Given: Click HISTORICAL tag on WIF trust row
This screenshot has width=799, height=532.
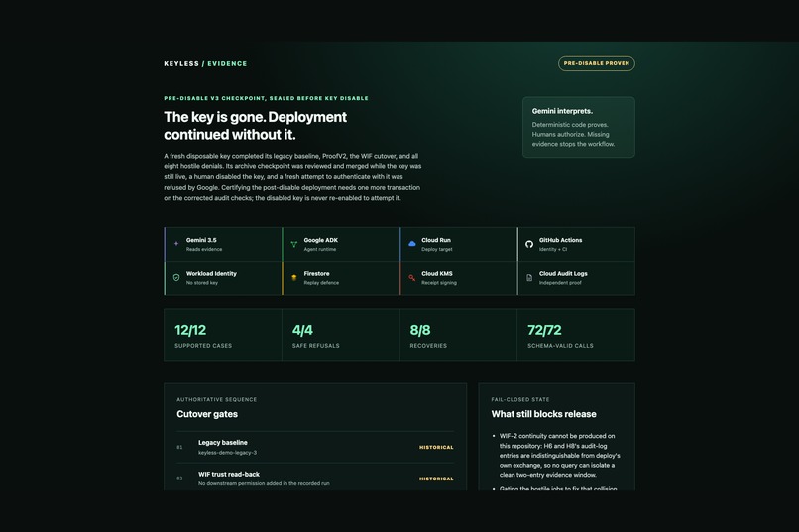Looking at the screenshot, I should pos(436,479).
